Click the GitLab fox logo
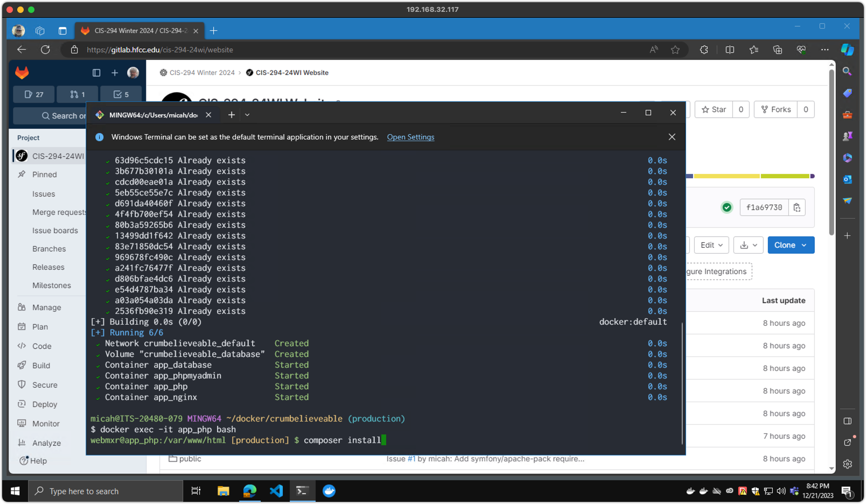 [21, 73]
